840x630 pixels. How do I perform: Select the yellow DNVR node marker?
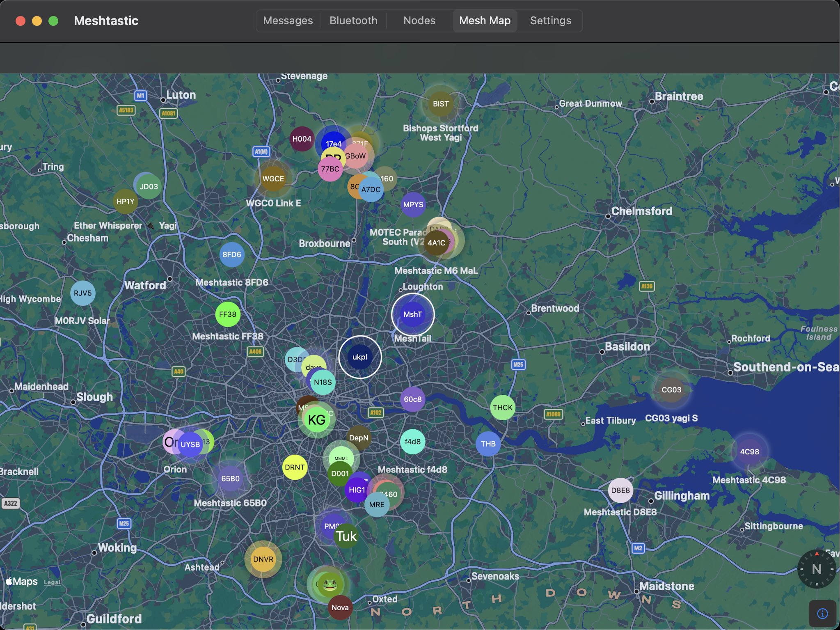[263, 559]
